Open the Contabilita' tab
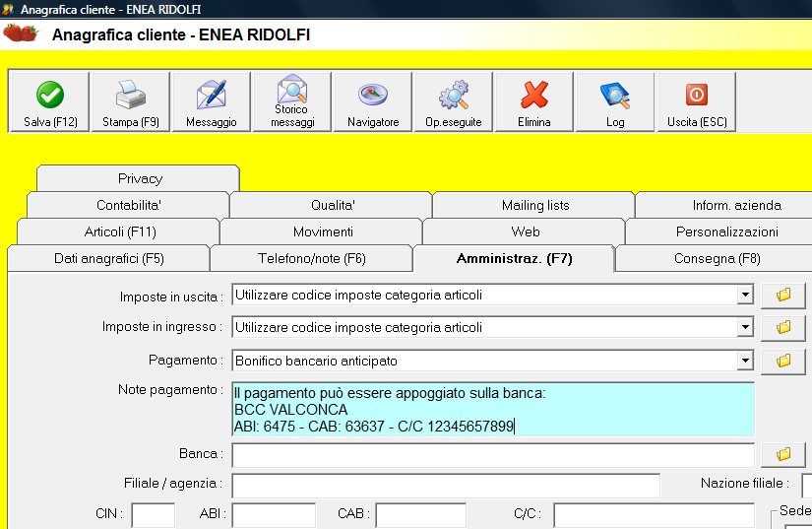This screenshot has width=812, height=529. pos(128,205)
